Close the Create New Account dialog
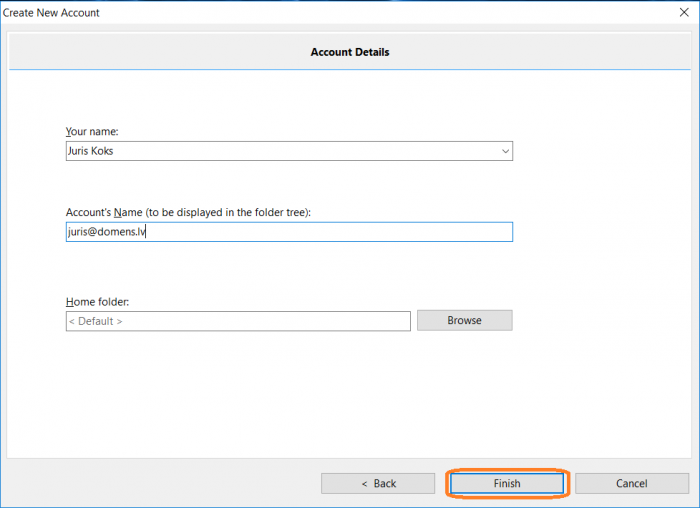Viewport: 700px width, 508px height. 684,12
